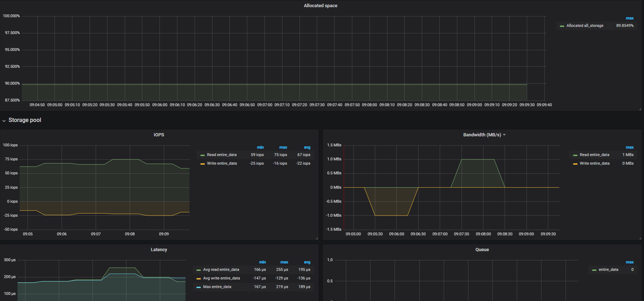Click yellow swatch of IOPS Write entire_data
The image size is (644, 301).
coord(202,164)
